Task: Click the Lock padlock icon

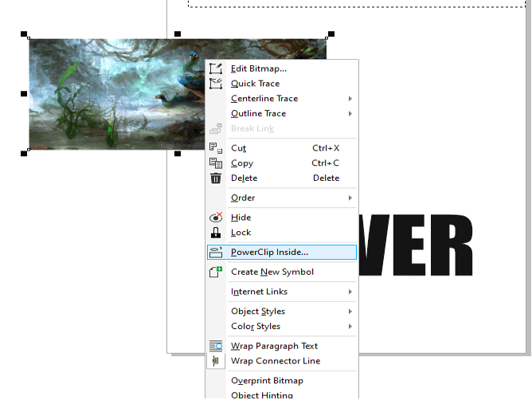Action: click(x=216, y=232)
